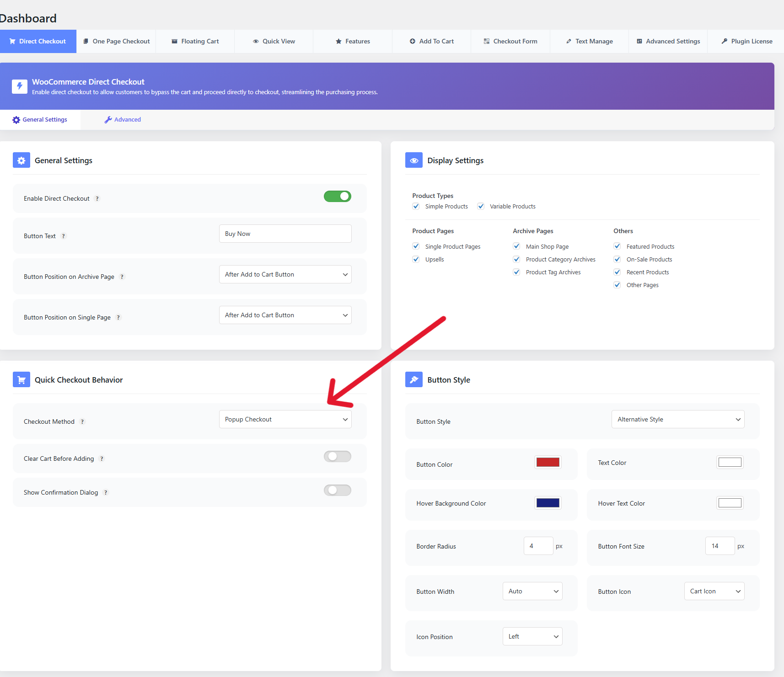Viewport: 784px width, 677px height.
Task: Open the Icon Position dropdown
Action: pyautogui.click(x=532, y=636)
